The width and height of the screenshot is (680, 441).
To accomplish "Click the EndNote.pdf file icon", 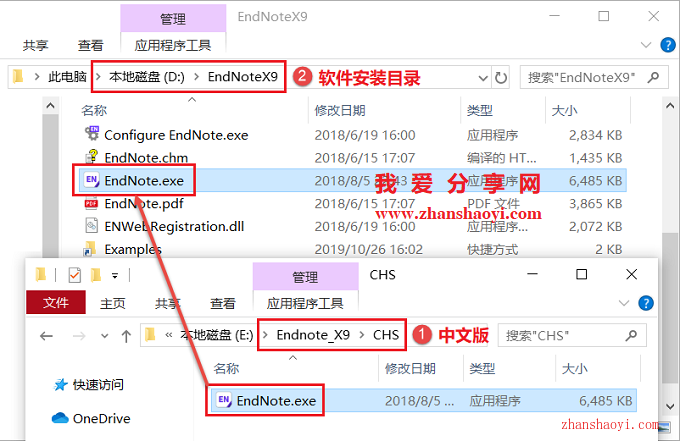I will (91, 203).
